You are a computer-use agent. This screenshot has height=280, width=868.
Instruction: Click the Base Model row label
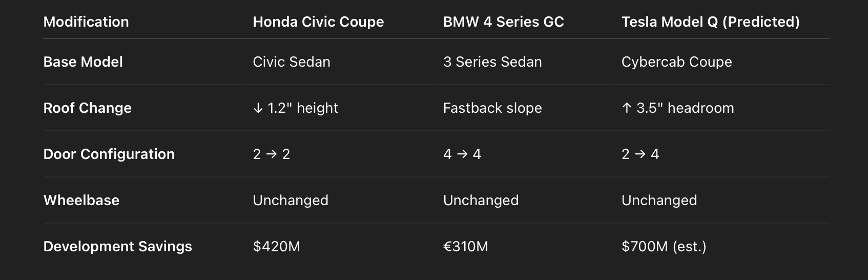[83, 62]
